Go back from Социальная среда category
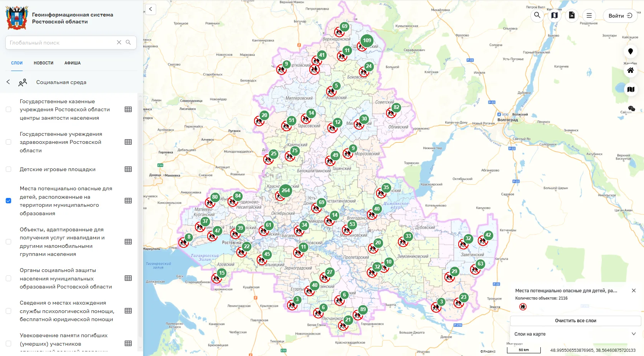The height and width of the screenshot is (356, 644). coord(8,82)
